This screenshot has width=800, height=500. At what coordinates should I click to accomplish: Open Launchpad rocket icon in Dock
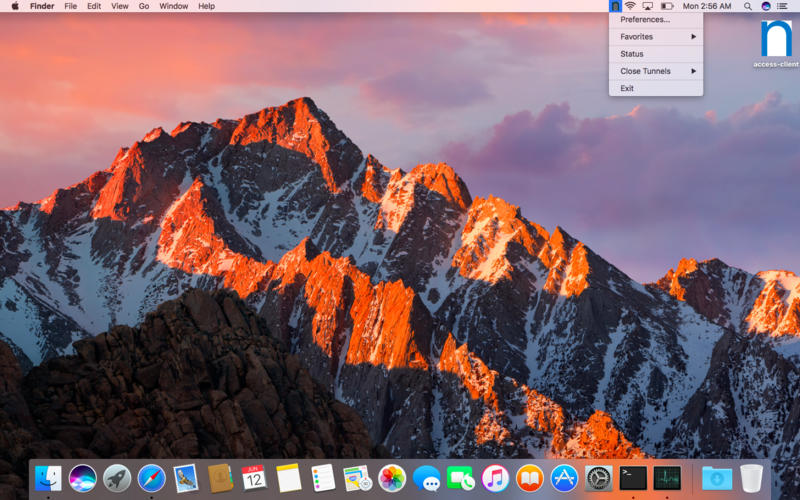117,479
